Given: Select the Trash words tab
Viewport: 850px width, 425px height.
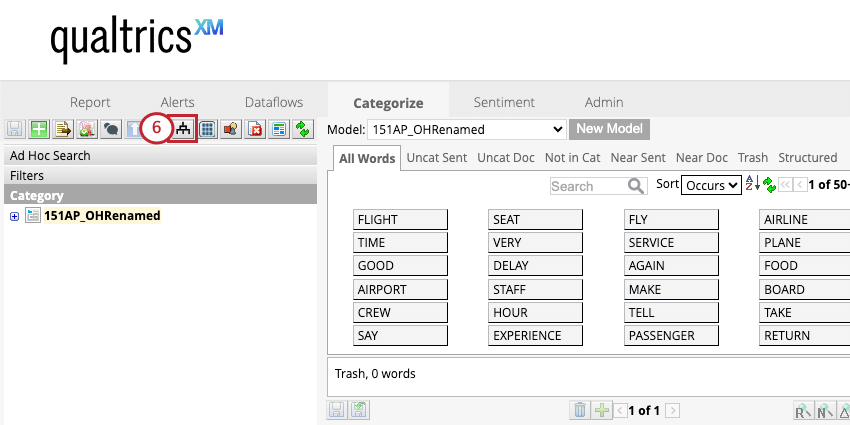Looking at the screenshot, I should tap(752, 158).
